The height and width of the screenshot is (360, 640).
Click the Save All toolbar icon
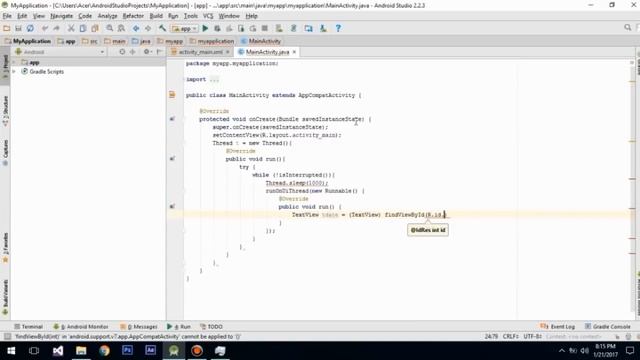[18, 28]
